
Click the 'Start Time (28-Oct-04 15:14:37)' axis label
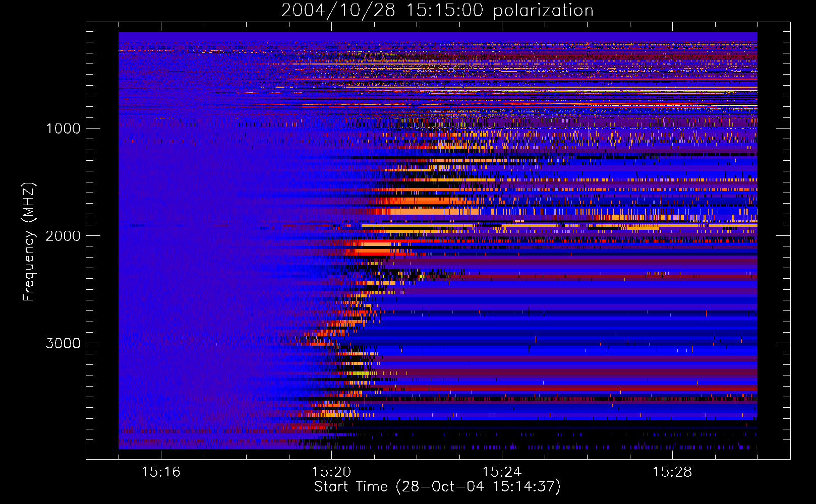pos(437,487)
